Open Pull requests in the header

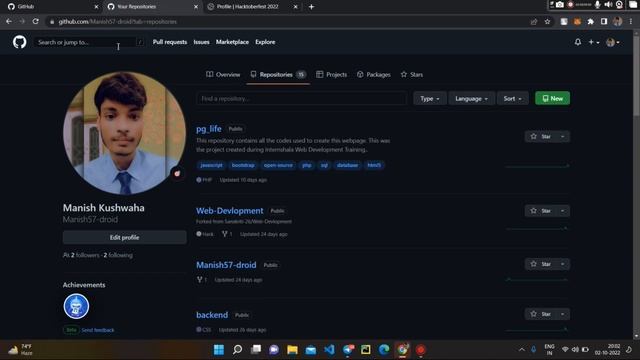point(170,42)
